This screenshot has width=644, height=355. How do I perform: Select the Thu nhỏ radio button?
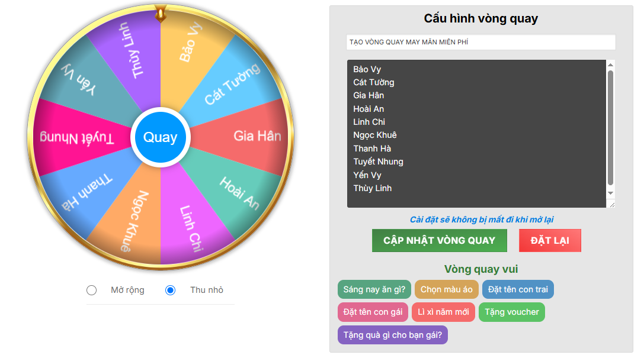point(170,291)
